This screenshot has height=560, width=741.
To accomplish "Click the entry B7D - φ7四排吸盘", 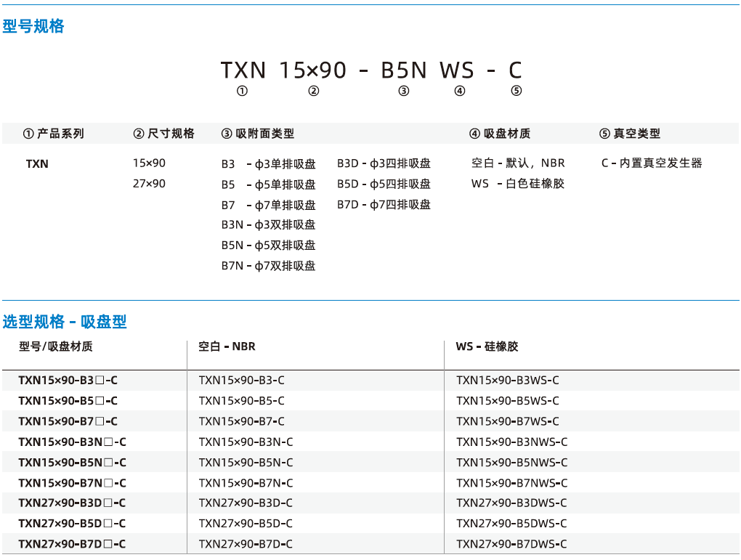I will [x=384, y=205].
